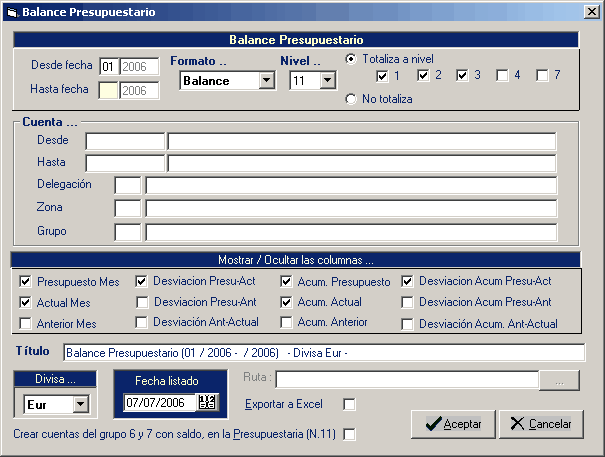Show Acum. Anterior column

(x=286, y=322)
